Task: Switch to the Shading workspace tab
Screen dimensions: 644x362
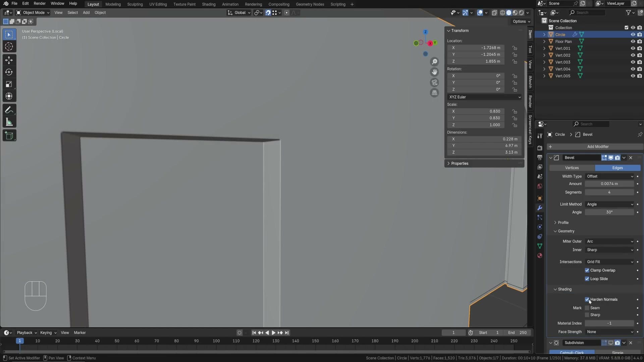Action: (x=209, y=4)
